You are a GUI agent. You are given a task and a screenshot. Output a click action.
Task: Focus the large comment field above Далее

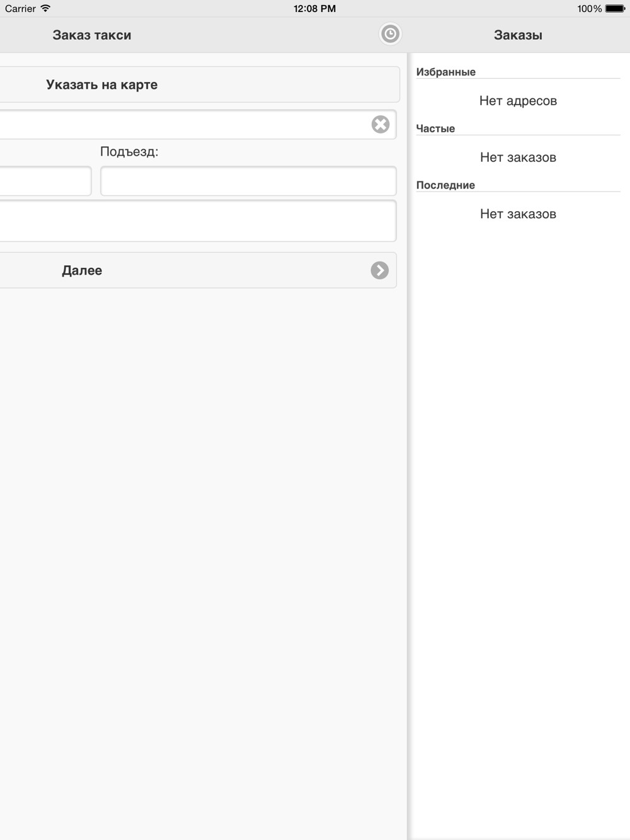tap(198, 221)
